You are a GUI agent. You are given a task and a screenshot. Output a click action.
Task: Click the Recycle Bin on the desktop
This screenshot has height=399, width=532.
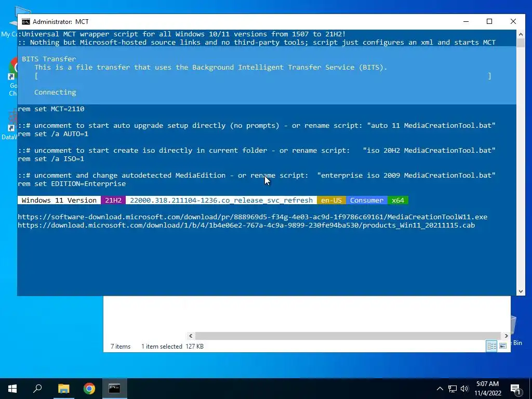516,331
